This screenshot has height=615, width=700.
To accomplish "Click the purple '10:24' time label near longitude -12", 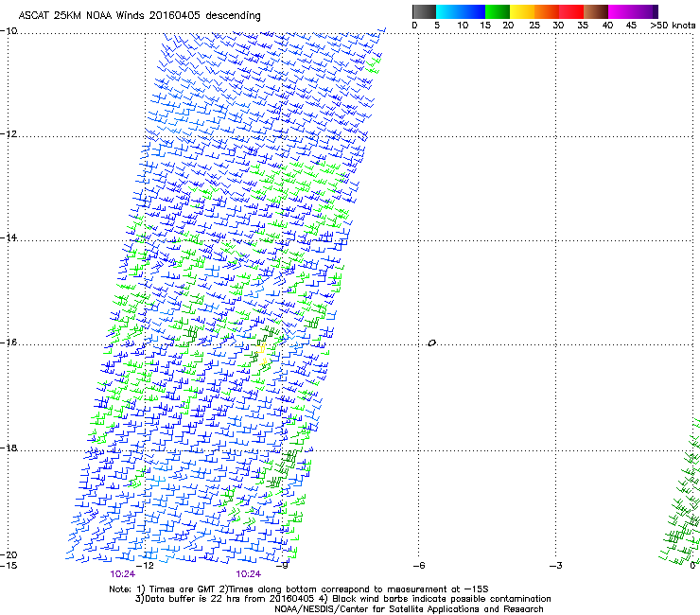I will pos(122,574).
